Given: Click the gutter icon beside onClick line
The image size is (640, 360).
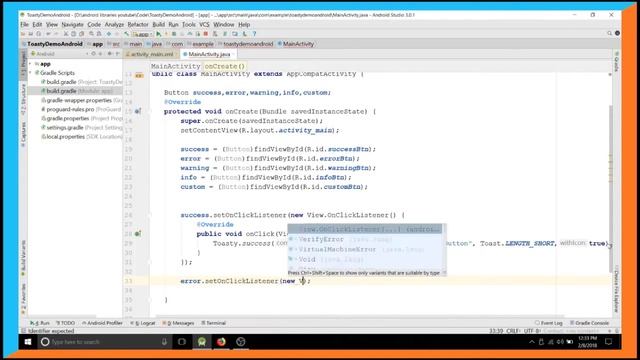Looking at the screenshot, I should 138,234.
